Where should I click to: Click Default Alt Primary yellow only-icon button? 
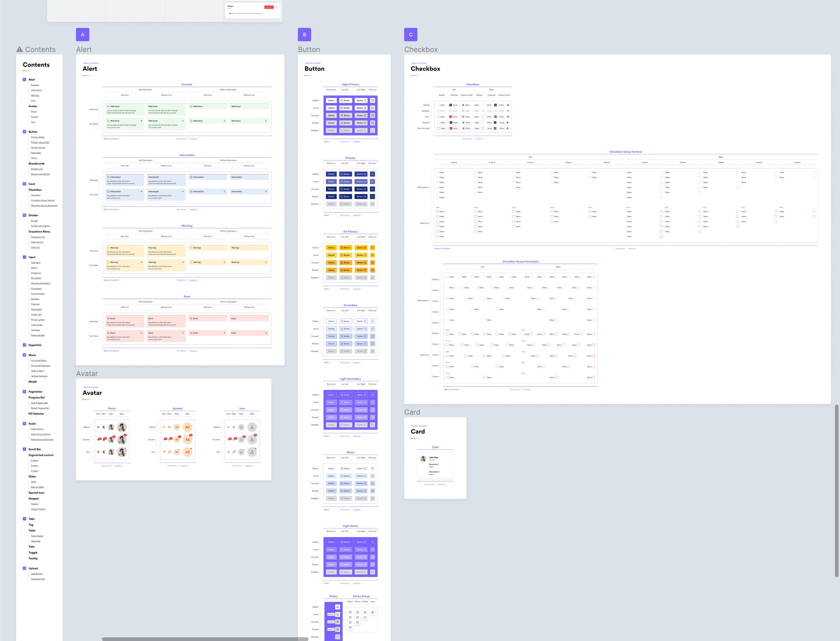(373, 248)
